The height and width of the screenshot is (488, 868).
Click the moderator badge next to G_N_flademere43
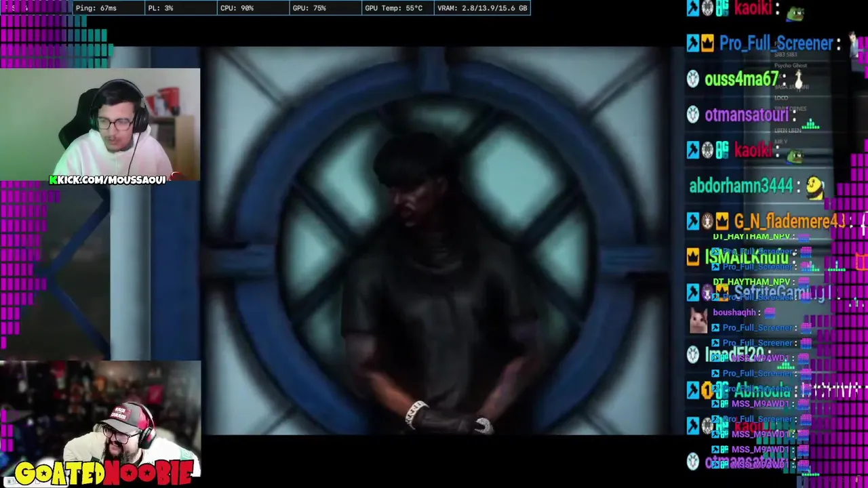[692, 221]
